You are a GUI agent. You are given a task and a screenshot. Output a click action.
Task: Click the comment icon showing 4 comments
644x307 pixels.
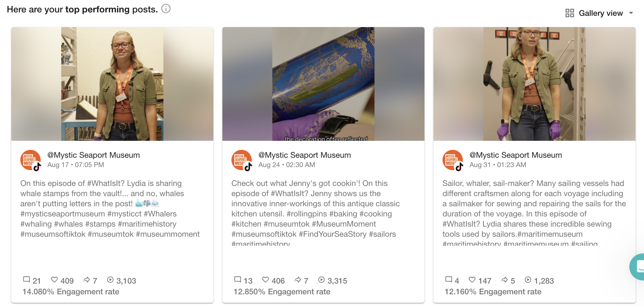pyautogui.click(x=449, y=280)
